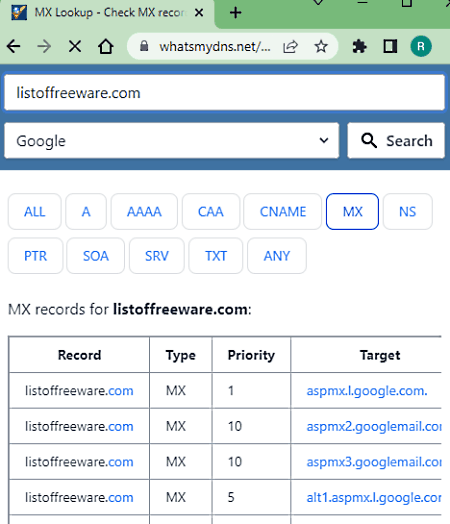The width and height of the screenshot is (450, 524).
Task: Select the MX record type
Action: tap(352, 212)
